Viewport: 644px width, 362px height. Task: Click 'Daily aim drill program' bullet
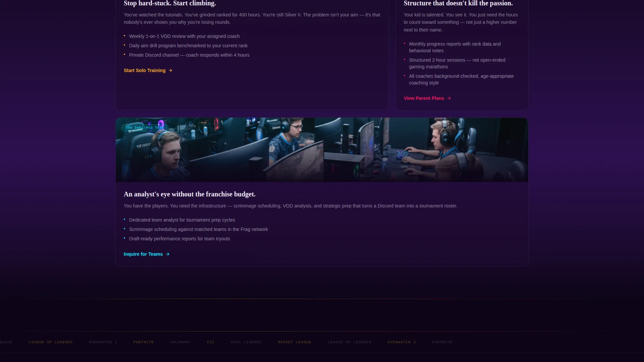(188, 46)
